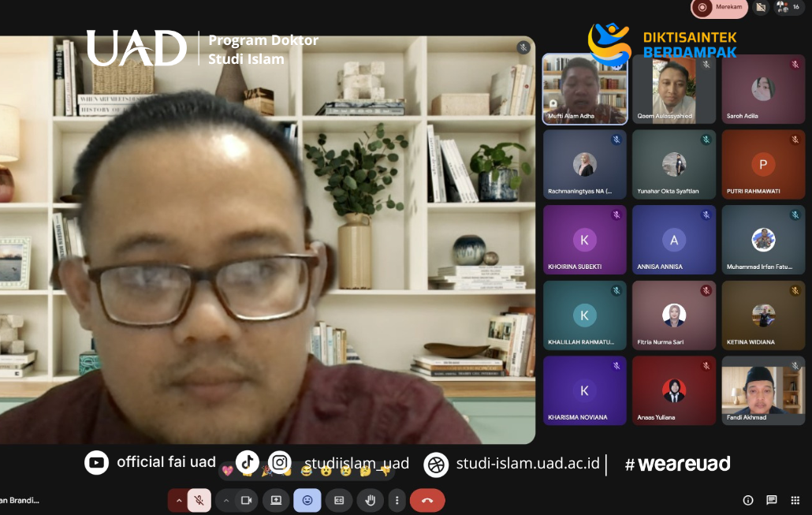Show the participant list with 16 people

(x=788, y=7)
